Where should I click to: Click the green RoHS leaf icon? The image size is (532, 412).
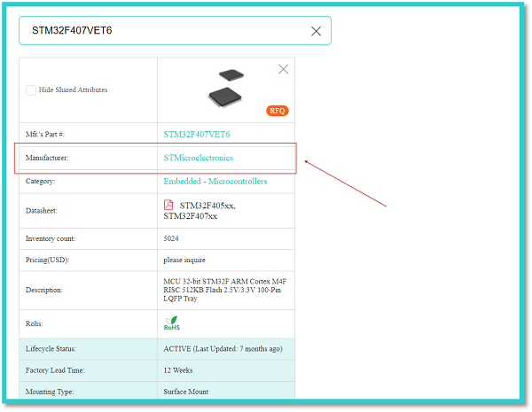171,323
